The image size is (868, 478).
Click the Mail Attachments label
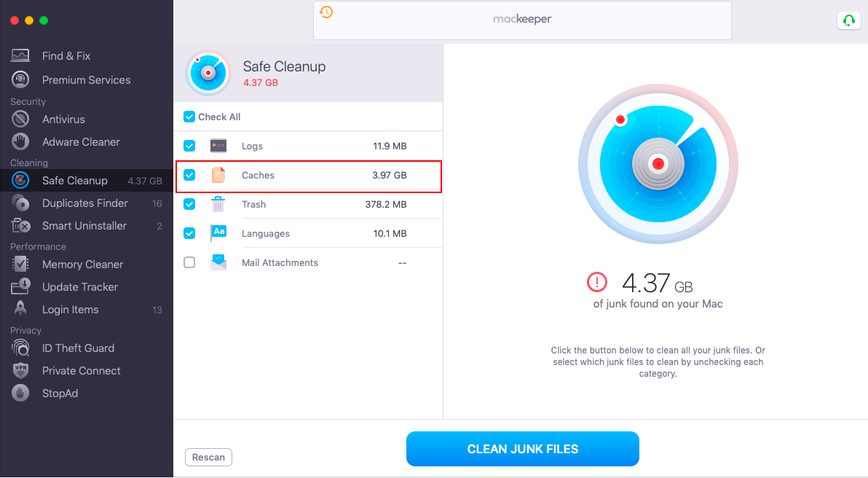[280, 262]
